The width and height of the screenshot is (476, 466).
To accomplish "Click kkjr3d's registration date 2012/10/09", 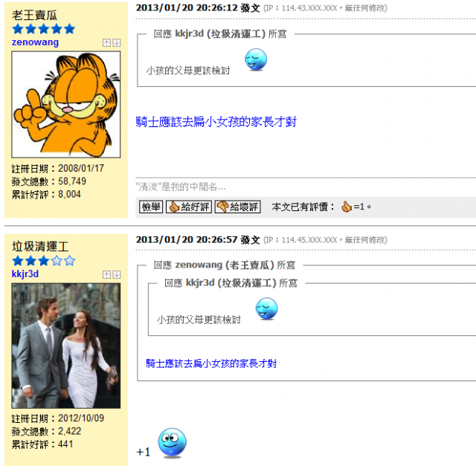I will coord(81,418).
